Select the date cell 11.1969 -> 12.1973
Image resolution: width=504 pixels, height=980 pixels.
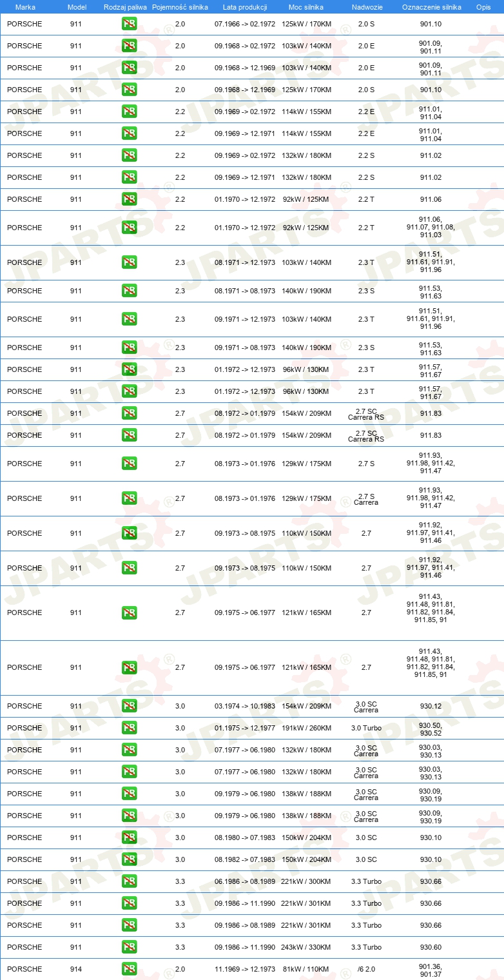[x=245, y=969]
